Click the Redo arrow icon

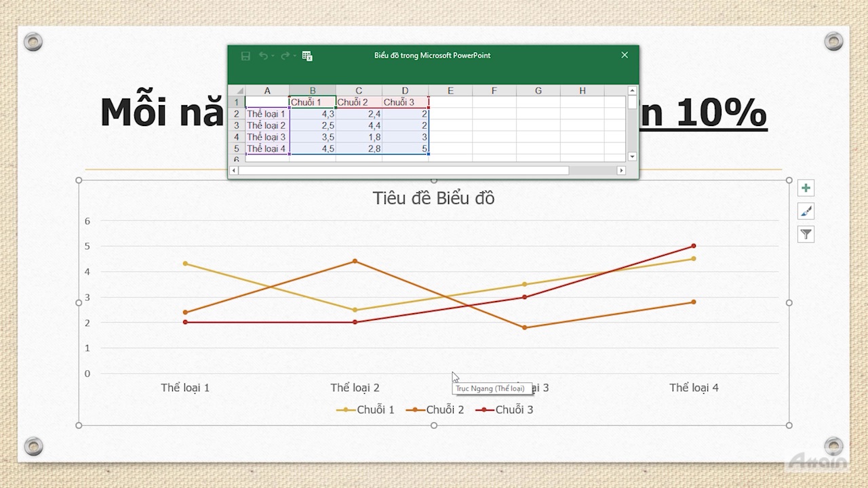(x=285, y=56)
